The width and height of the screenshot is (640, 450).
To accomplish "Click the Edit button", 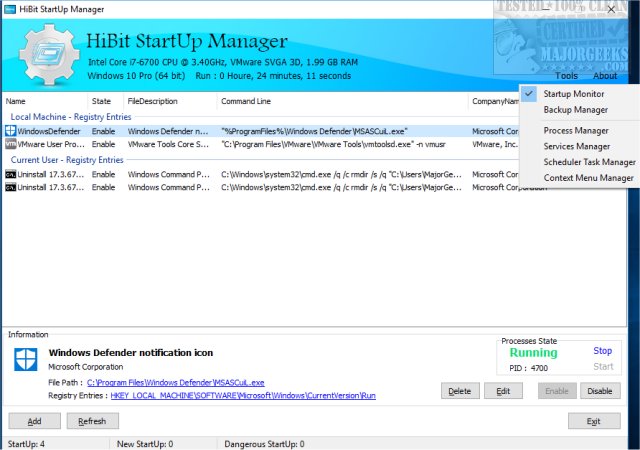I will coord(503,391).
